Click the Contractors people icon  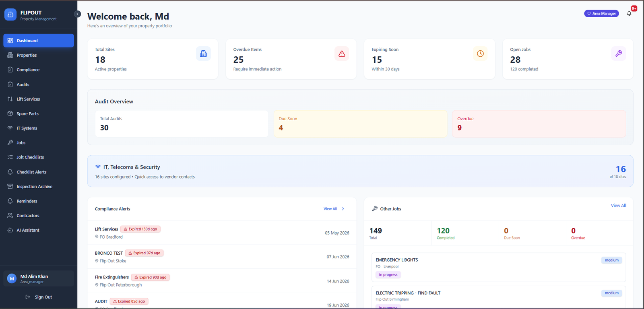click(x=10, y=216)
